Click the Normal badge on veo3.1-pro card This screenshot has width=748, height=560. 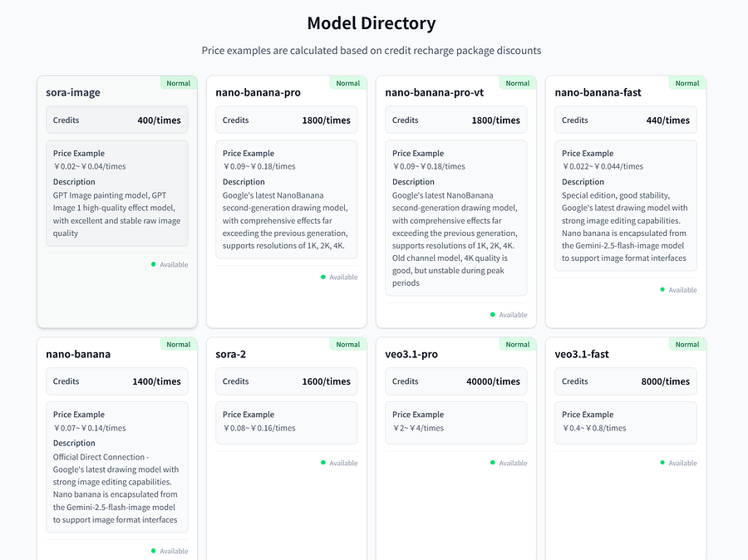(518, 345)
